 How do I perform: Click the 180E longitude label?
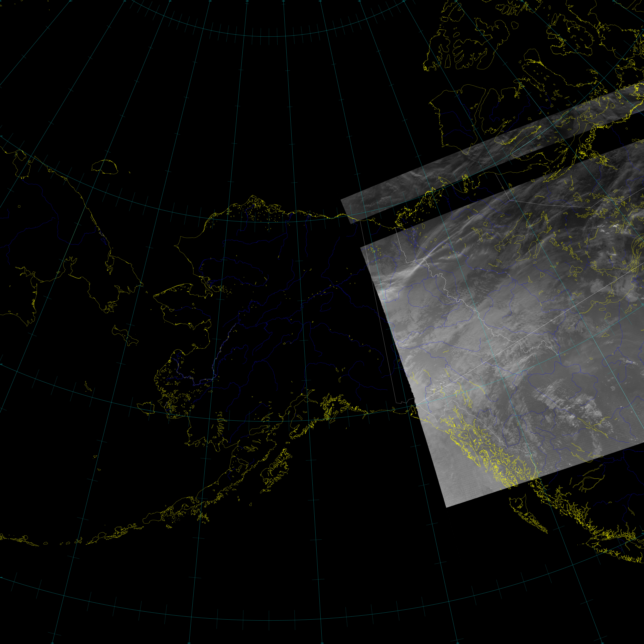(170, 1)
